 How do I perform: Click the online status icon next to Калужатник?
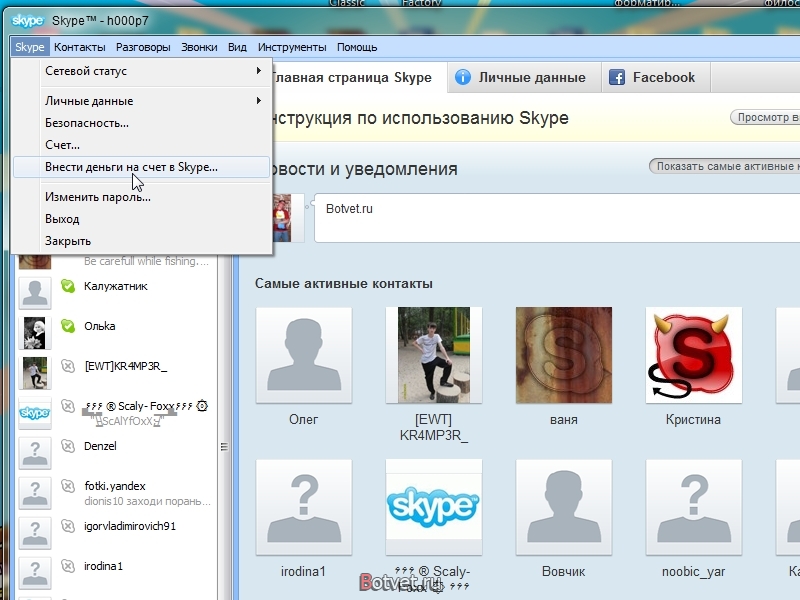tap(68, 286)
